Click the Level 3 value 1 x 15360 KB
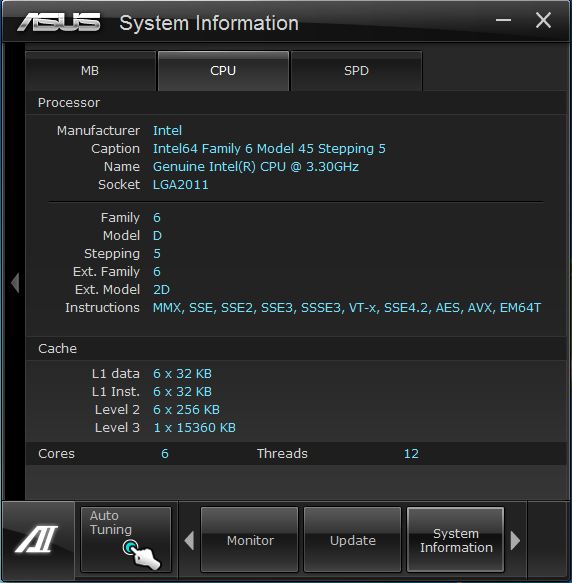The height and width of the screenshot is (583, 572). 195,428
